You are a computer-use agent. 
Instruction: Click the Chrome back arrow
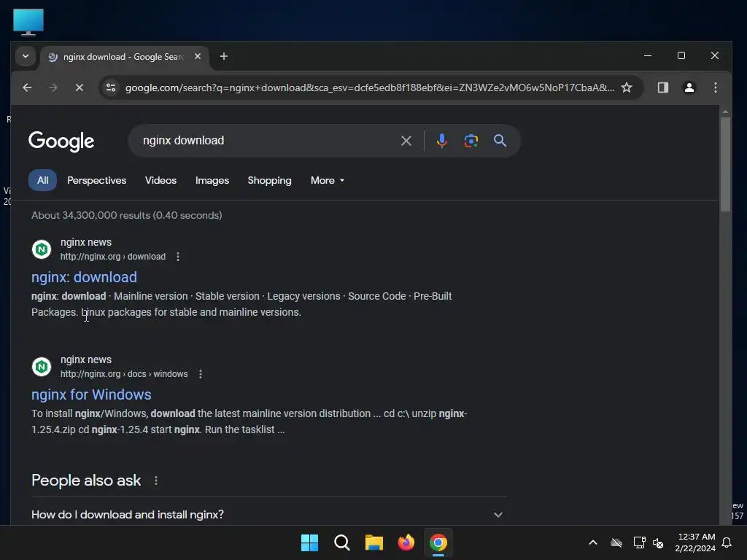(27, 87)
